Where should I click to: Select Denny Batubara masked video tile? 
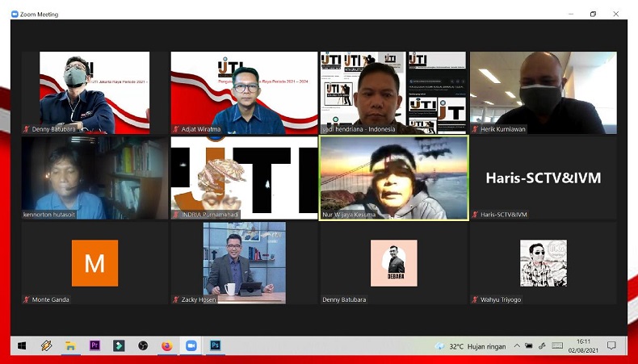[x=94, y=92]
